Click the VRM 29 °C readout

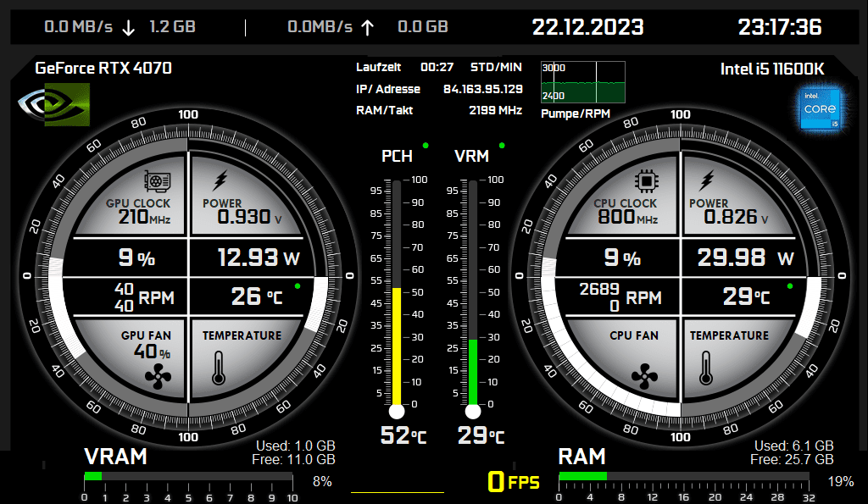click(x=481, y=435)
